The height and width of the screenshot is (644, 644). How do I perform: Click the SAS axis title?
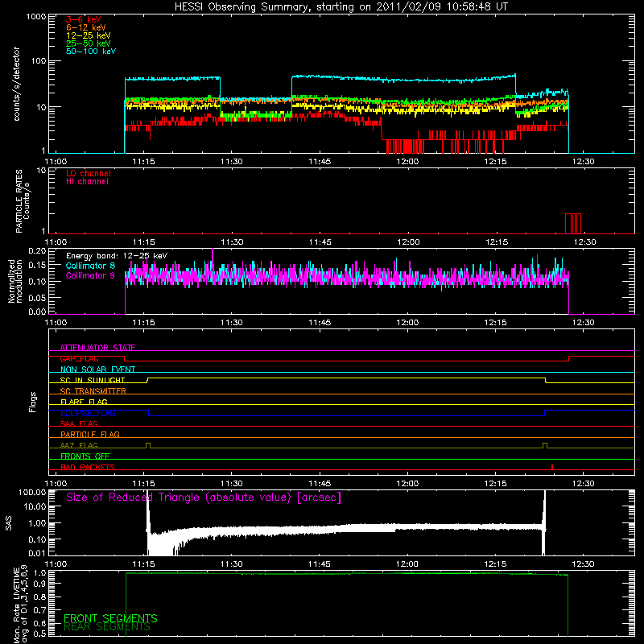click(x=9, y=523)
